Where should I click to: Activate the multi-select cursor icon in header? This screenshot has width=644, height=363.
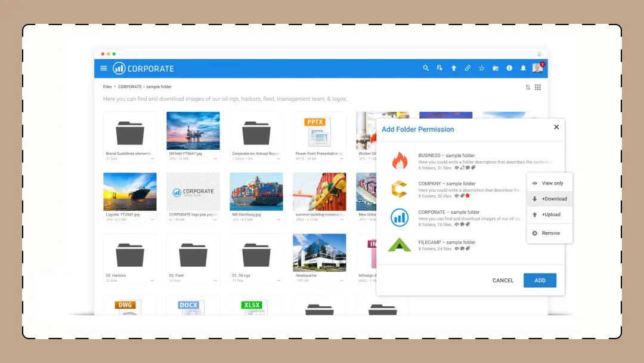(x=440, y=68)
